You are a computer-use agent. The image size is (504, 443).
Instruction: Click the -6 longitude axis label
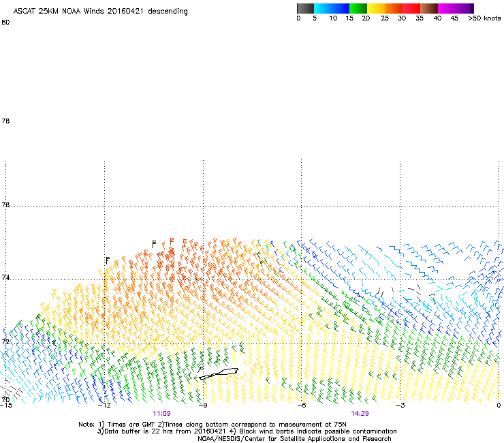pyautogui.click(x=302, y=405)
